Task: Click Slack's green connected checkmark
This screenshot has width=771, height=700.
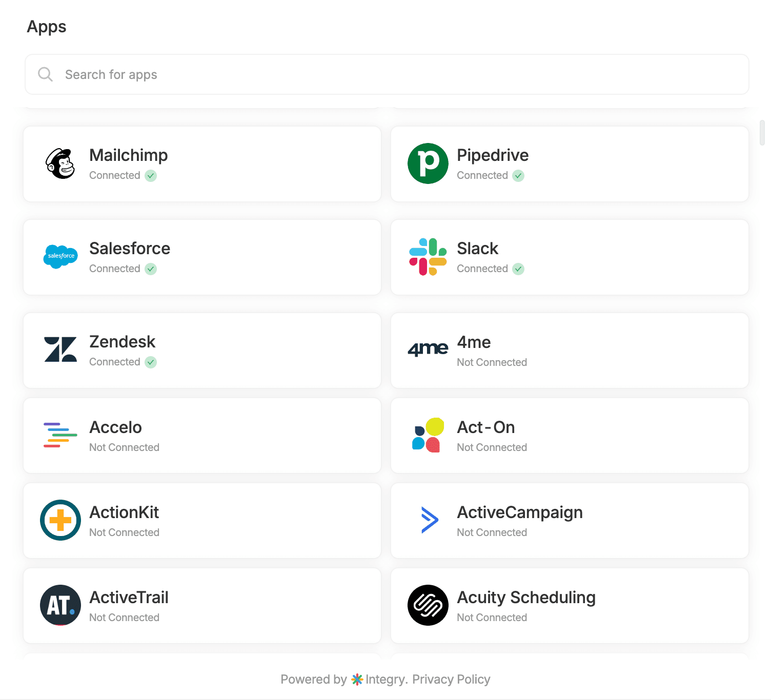Action: coord(518,269)
